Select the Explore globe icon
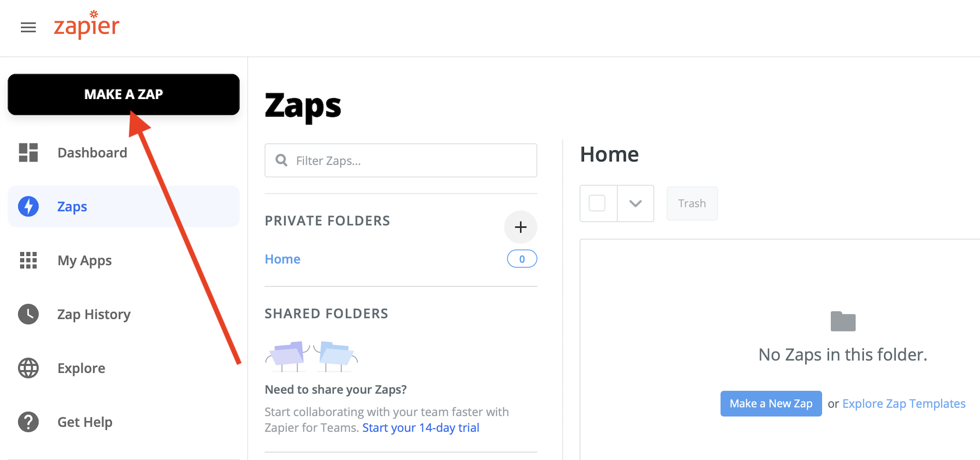 [28, 368]
